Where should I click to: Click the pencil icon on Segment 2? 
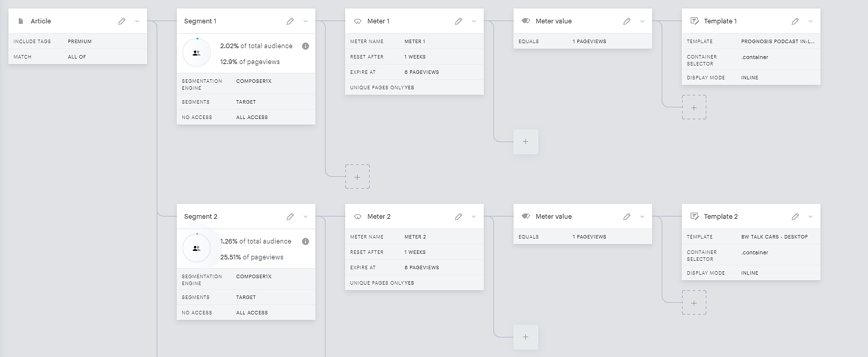click(x=290, y=217)
